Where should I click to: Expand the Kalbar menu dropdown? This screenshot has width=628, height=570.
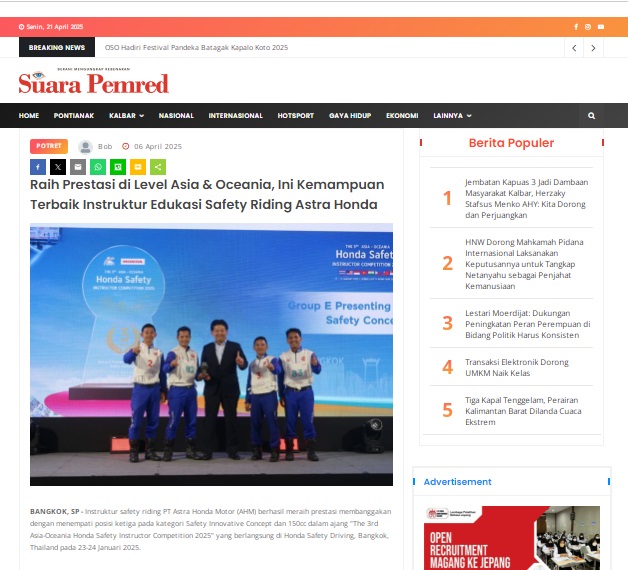point(127,116)
